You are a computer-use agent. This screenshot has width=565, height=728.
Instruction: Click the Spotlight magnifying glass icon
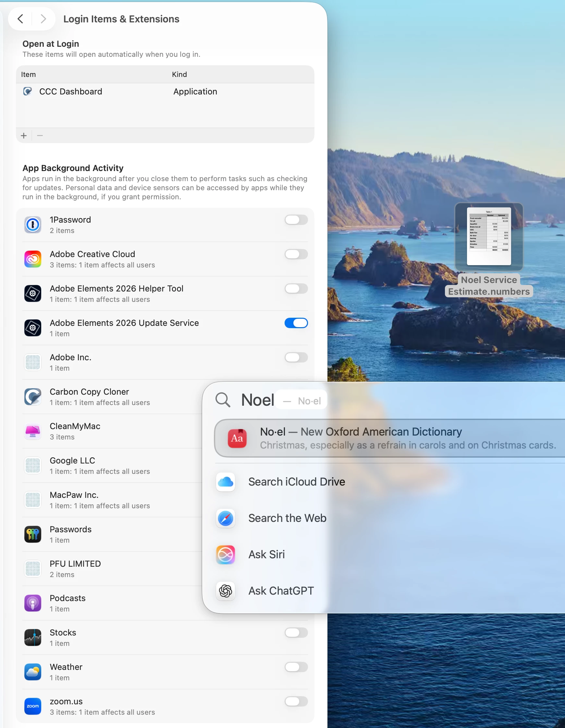pos(223,400)
